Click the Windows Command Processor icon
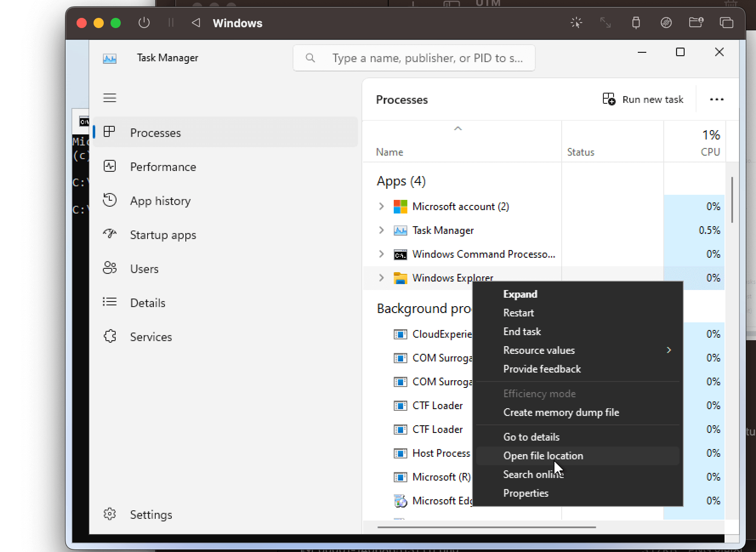The height and width of the screenshot is (552, 756). [400, 254]
